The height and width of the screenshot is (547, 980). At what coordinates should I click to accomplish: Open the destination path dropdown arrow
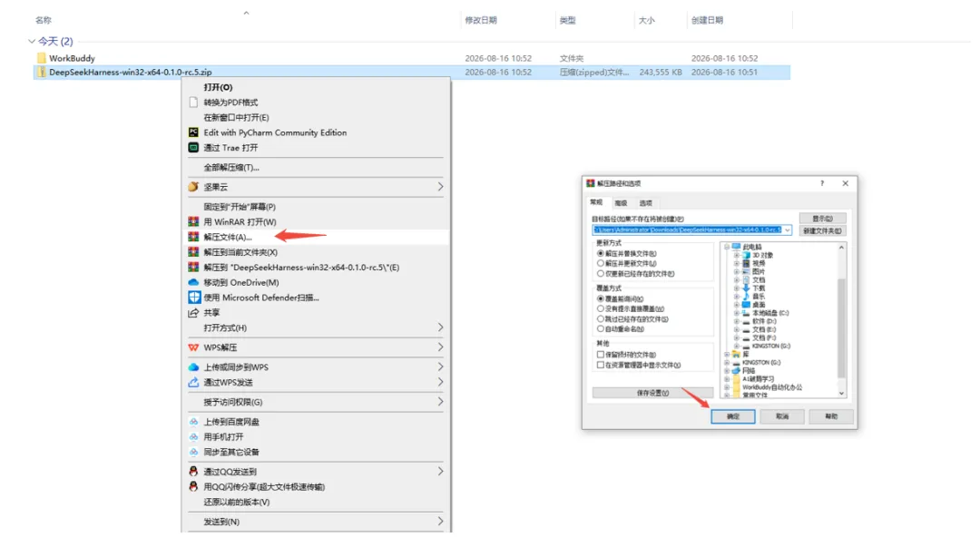pyautogui.click(x=787, y=230)
